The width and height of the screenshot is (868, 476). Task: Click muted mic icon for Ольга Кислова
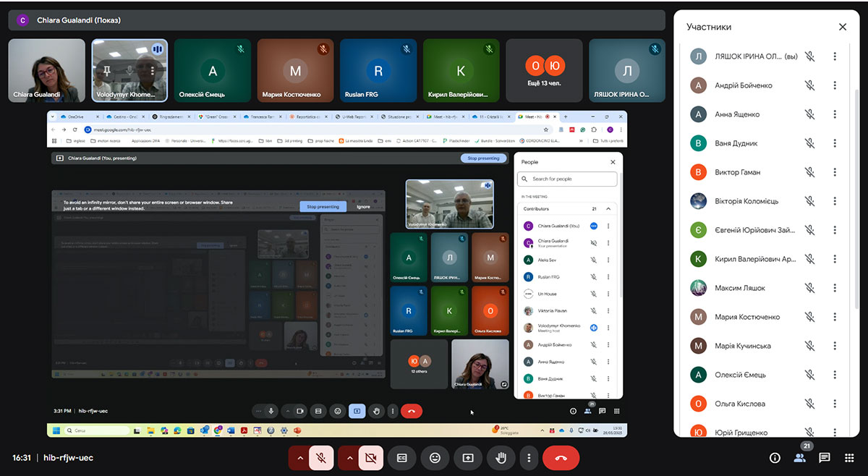(810, 404)
